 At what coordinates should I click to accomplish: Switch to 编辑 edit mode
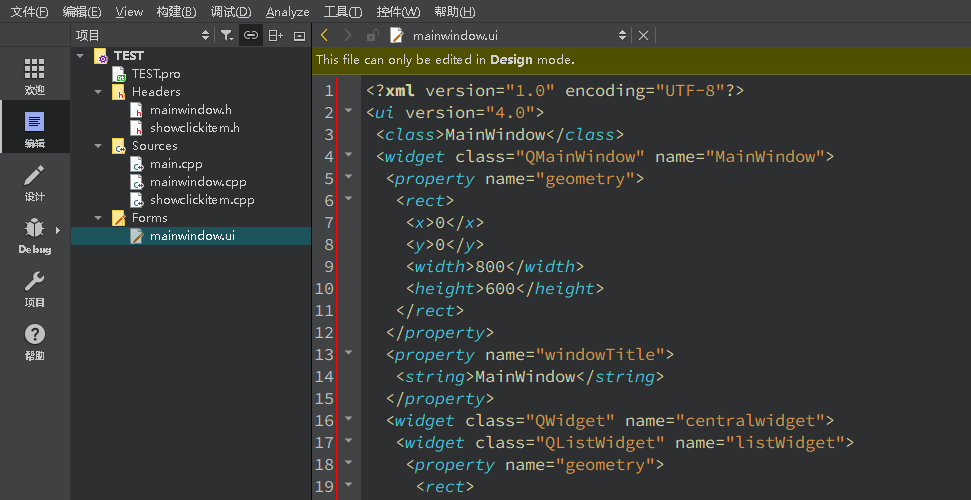coord(35,129)
